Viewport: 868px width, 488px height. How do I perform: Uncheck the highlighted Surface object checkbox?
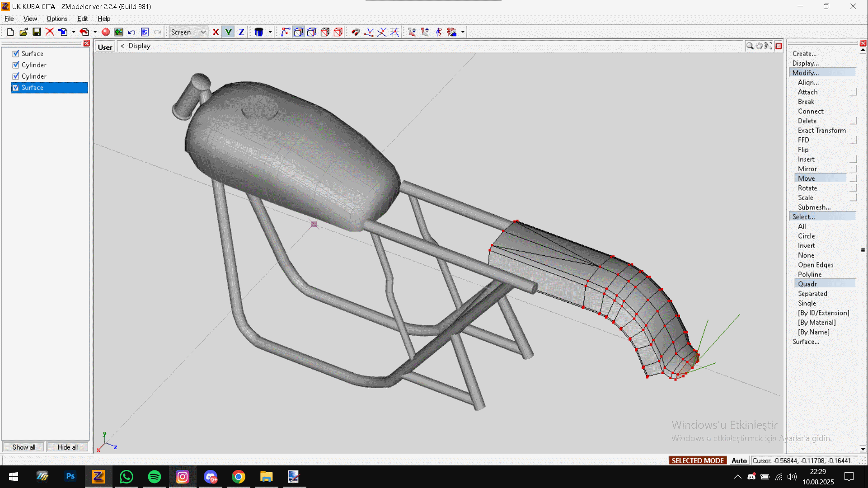16,88
